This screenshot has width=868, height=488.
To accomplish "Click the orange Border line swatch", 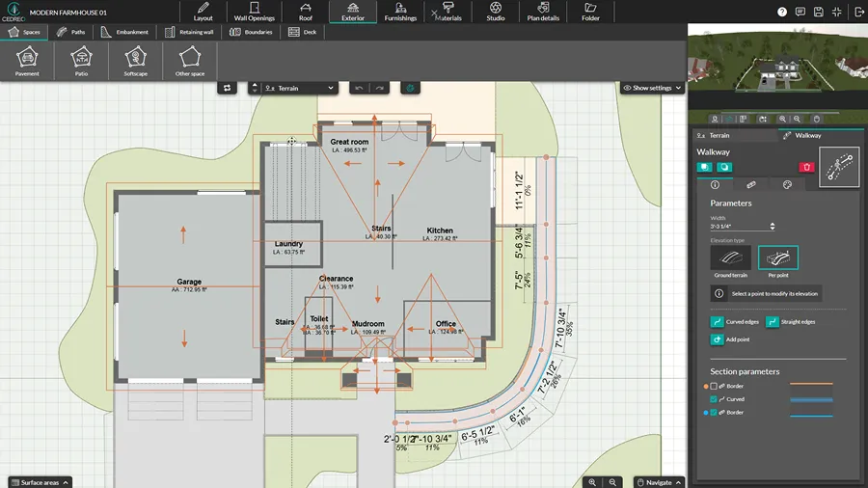I will pos(811,384).
